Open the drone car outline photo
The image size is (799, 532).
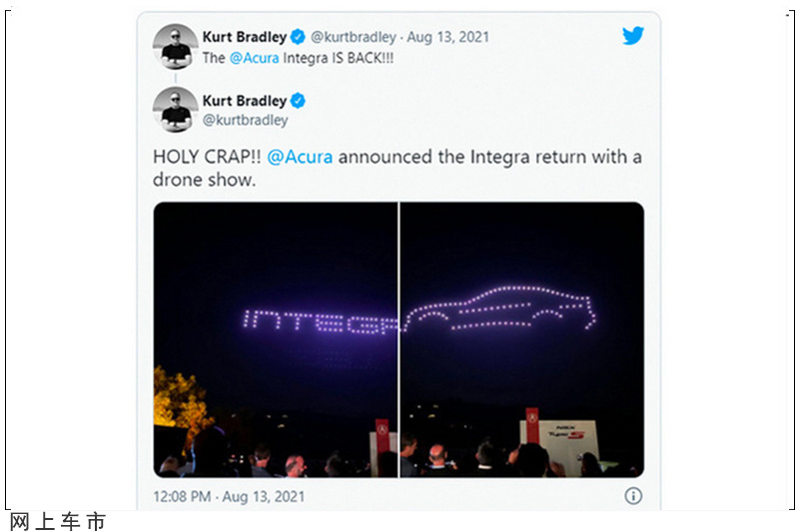(x=521, y=339)
